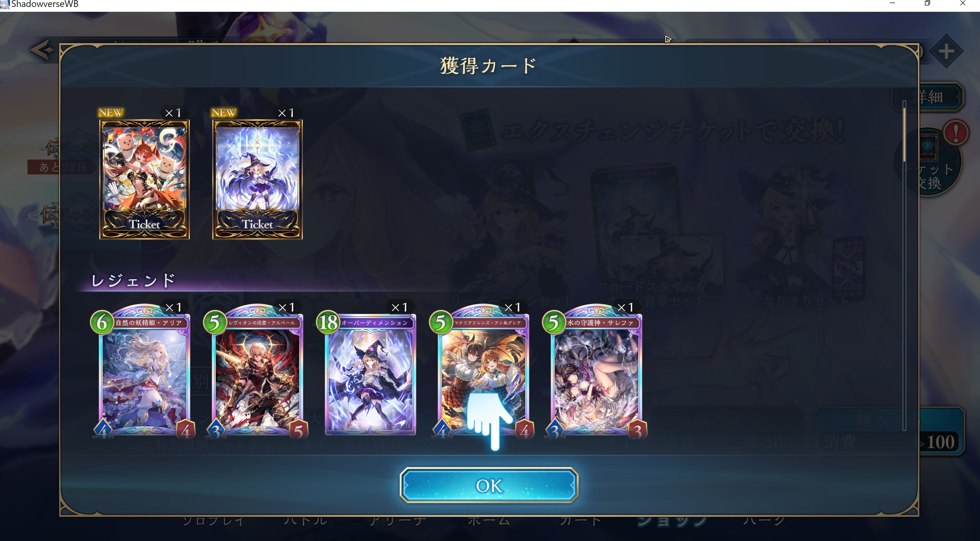Select the orange fox-girl Ticket card
This screenshot has height=541, width=980.
[145, 180]
